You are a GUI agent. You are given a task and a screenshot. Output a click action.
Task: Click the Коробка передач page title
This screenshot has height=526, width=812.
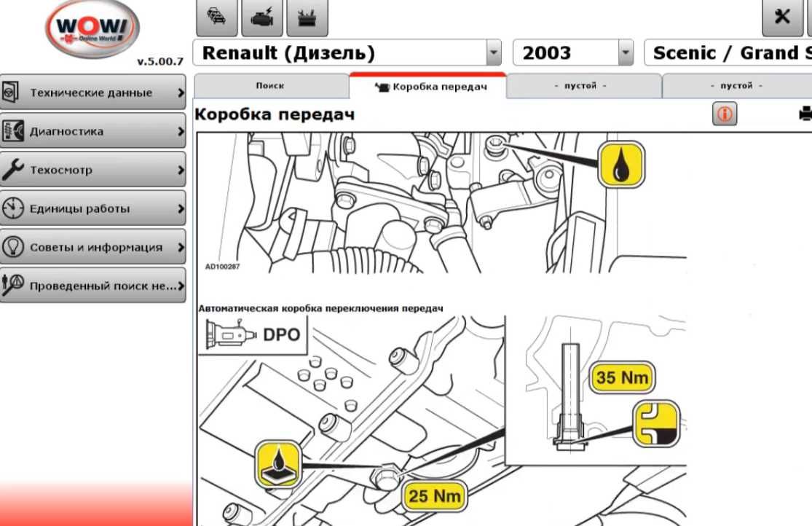275,114
